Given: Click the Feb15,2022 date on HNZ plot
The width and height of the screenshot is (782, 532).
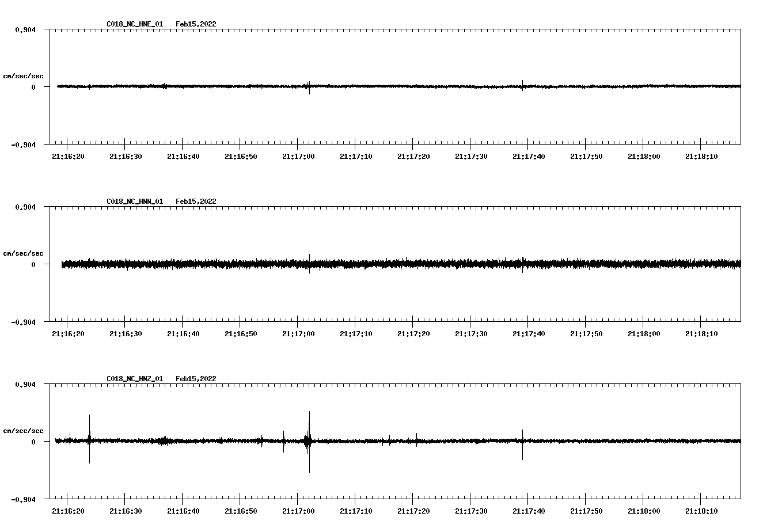Looking at the screenshot, I should point(196,379).
